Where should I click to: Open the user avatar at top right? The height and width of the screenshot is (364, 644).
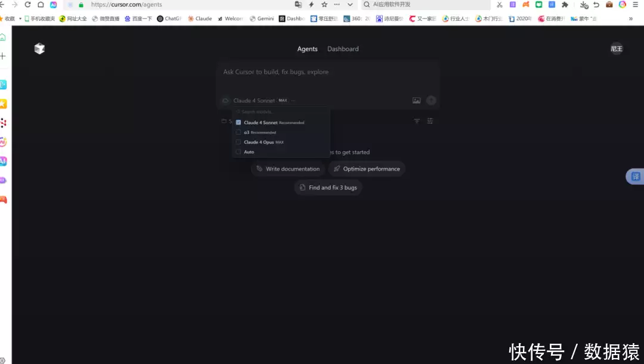click(x=616, y=49)
